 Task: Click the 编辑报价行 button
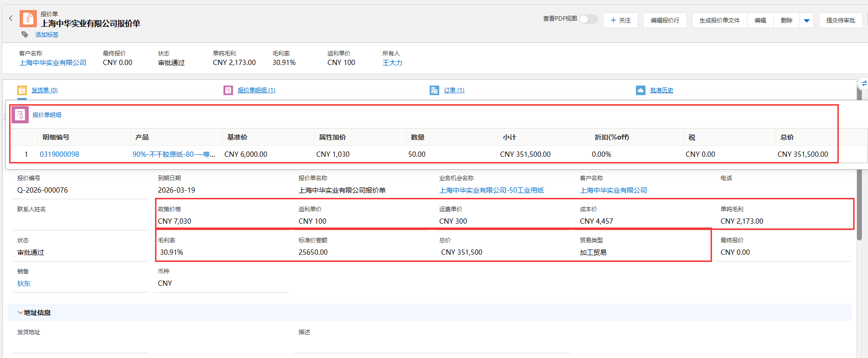click(x=665, y=21)
